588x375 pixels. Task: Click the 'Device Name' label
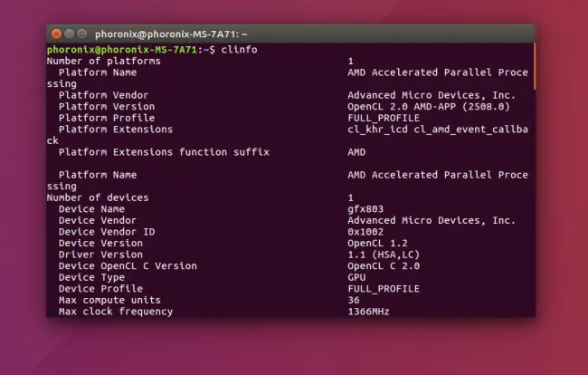(92, 209)
